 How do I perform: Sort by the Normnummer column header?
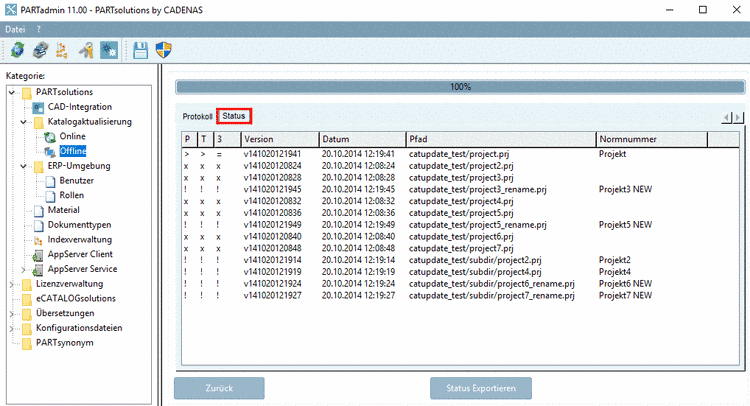pyautogui.click(x=651, y=139)
